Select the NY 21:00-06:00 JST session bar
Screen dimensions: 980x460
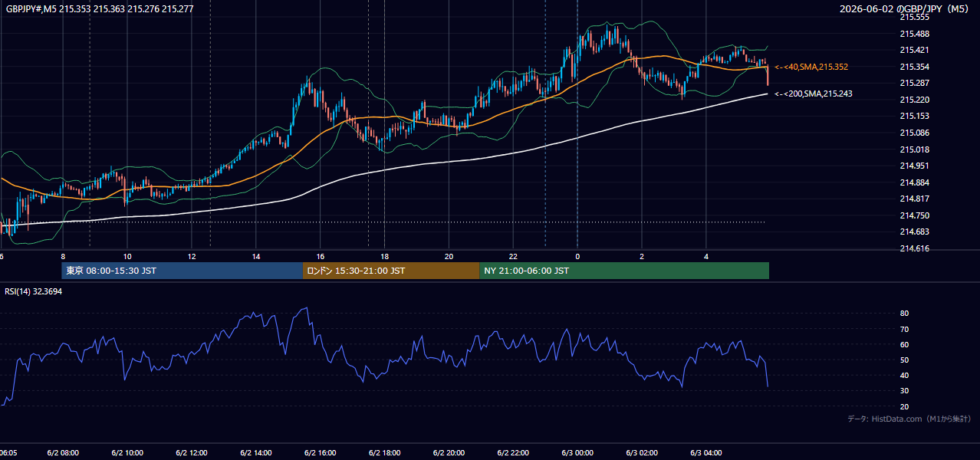point(624,271)
